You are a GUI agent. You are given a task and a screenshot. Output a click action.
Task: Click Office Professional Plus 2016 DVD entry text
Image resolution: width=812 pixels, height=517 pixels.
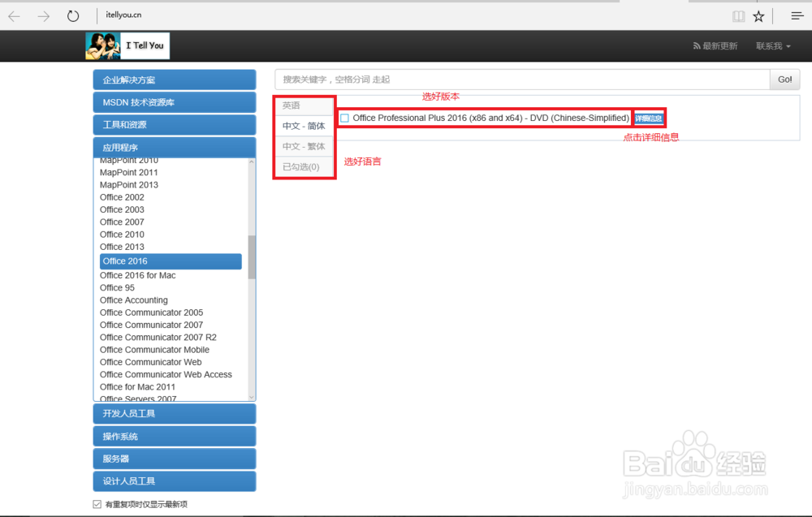click(491, 118)
